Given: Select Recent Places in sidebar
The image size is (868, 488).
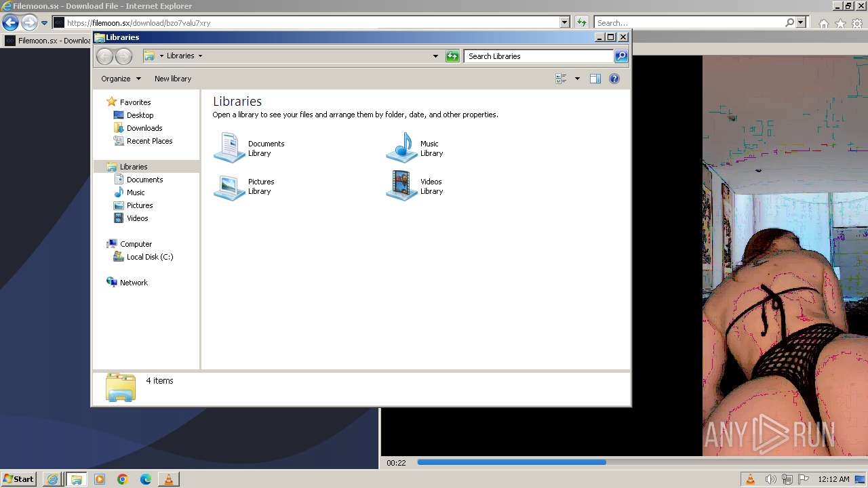Looking at the screenshot, I should tap(149, 141).
